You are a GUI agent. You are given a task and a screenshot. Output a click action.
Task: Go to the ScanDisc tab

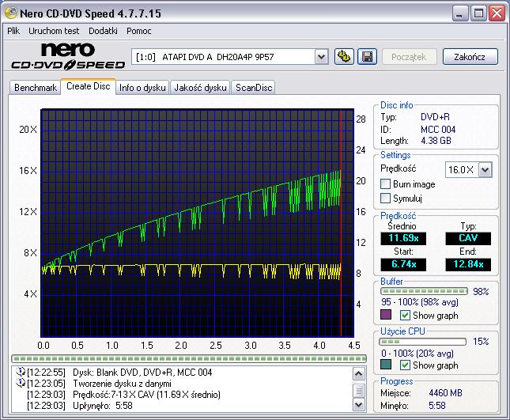pos(254,88)
